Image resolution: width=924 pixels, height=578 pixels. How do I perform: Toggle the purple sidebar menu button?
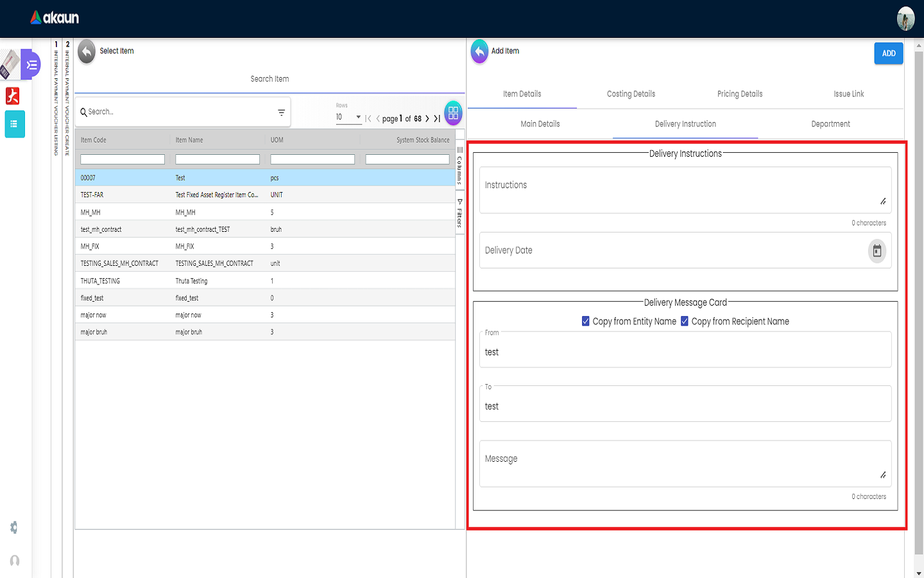tap(31, 65)
